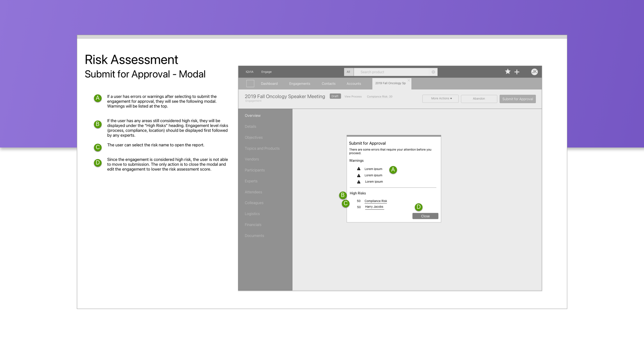
Task: Click the Abandon button
Action: (x=479, y=99)
